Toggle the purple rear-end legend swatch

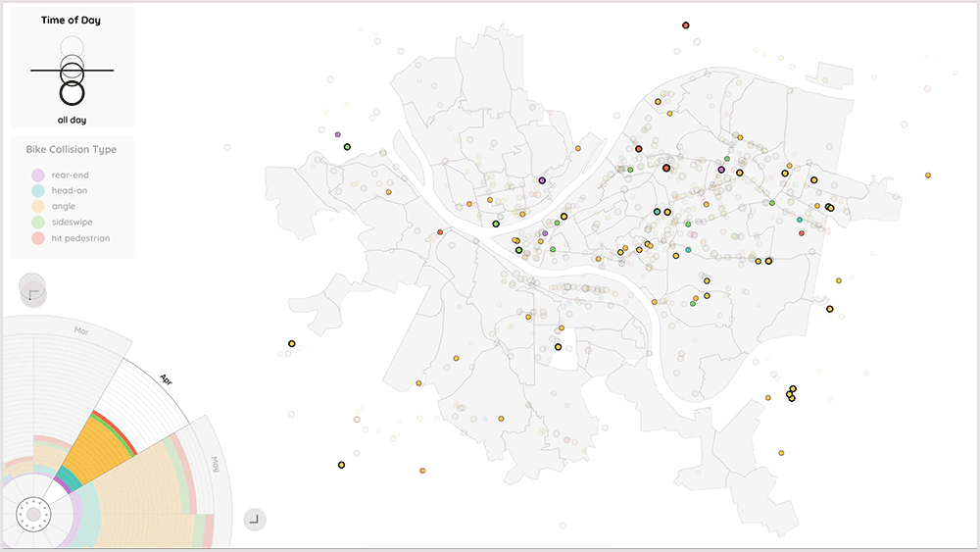[x=38, y=176]
